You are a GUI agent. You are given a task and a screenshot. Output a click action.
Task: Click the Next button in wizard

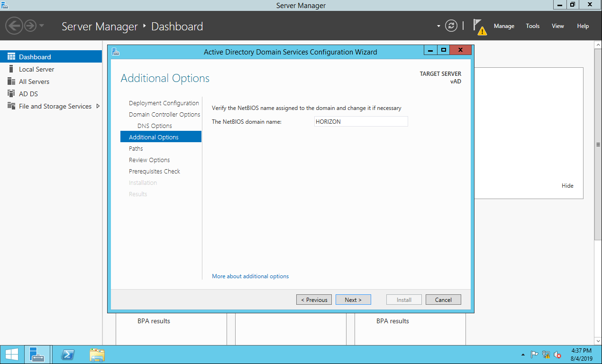(x=353, y=300)
